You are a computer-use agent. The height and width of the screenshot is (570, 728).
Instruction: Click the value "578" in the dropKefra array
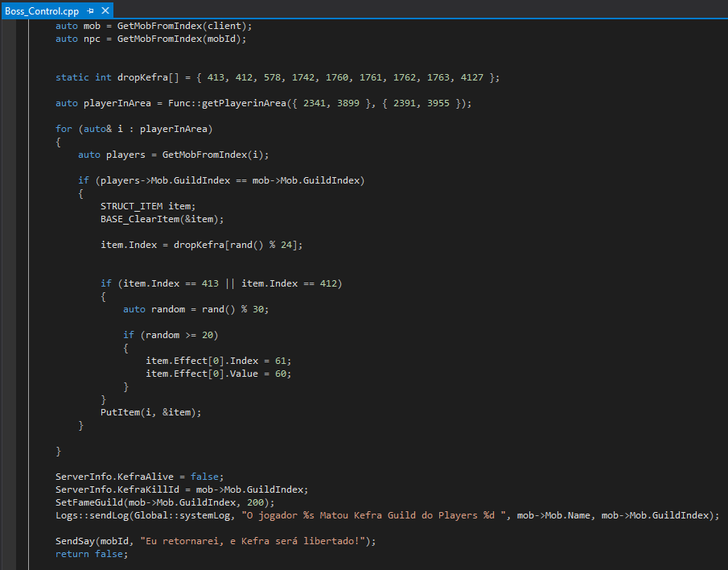coord(272,77)
